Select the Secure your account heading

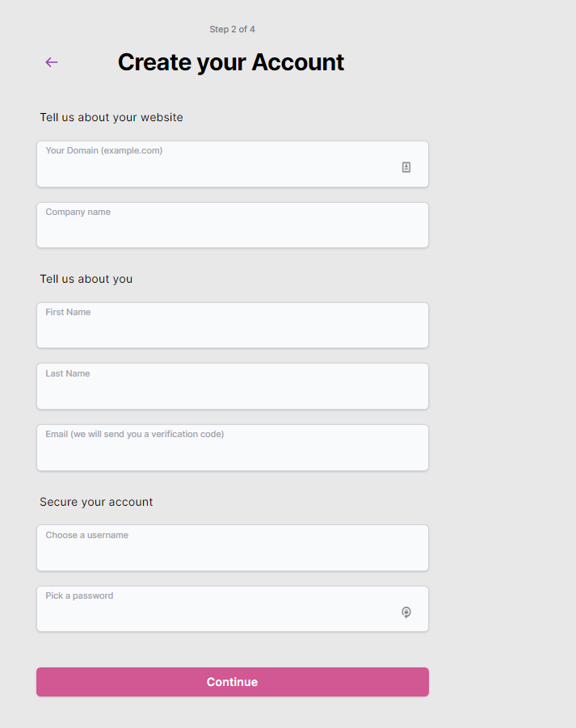click(96, 502)
